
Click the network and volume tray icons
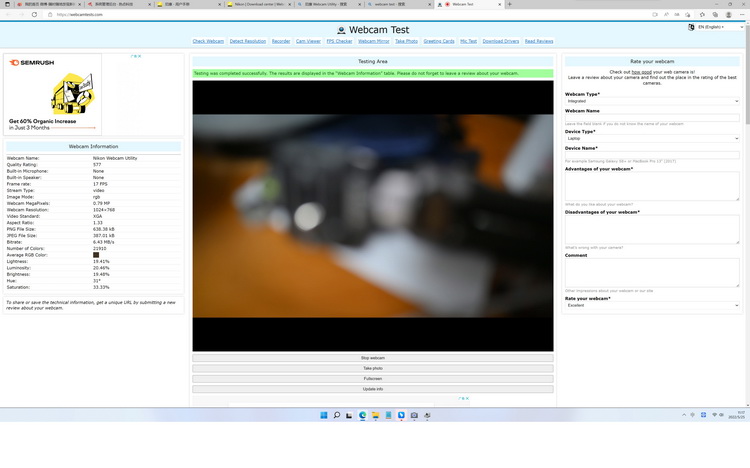[x=718, y=415]
